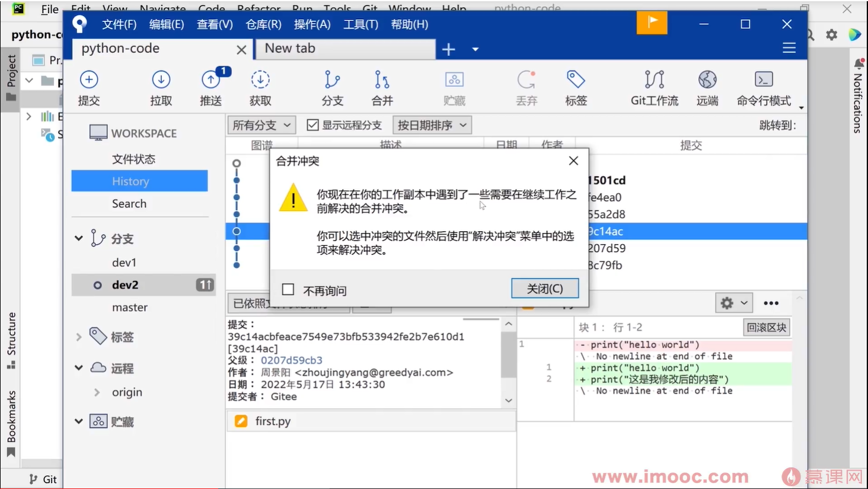
Task: Uncheck the 显示远程分支 checkbox
Action: tap(312, 124)
